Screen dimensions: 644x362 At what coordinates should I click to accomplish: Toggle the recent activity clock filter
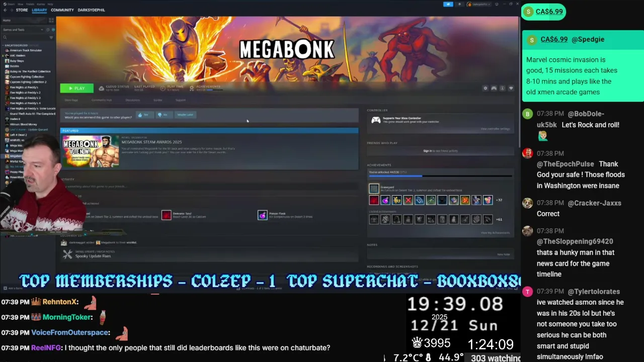(x=48, y=30)
